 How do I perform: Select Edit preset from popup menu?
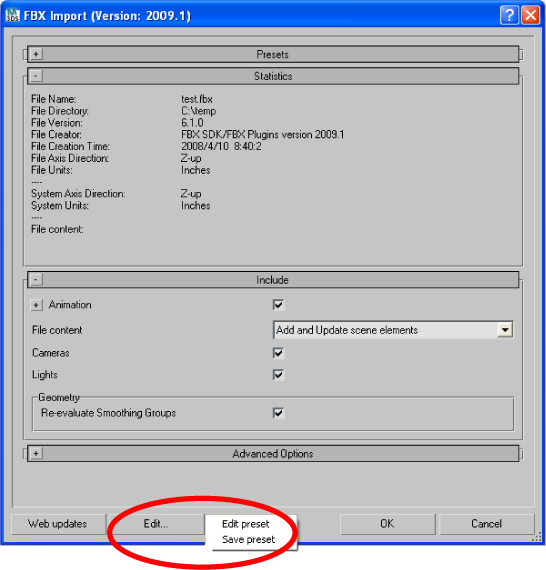(246, 524)
